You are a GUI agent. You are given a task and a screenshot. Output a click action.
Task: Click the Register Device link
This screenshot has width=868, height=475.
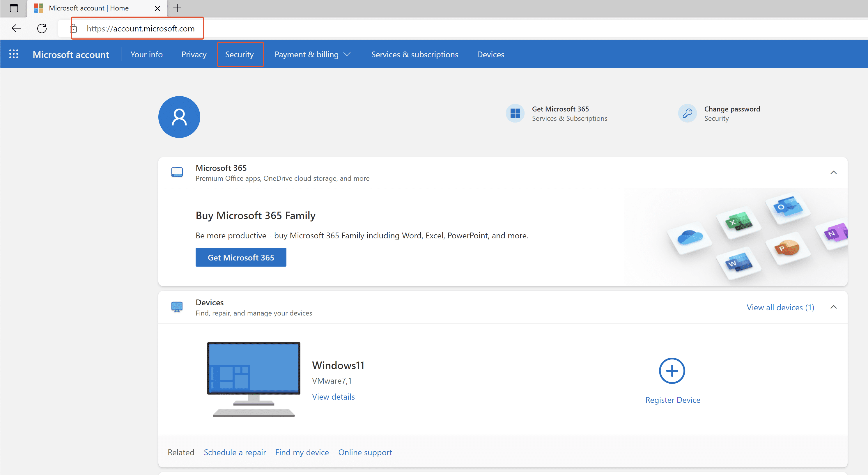click(673, 400)
